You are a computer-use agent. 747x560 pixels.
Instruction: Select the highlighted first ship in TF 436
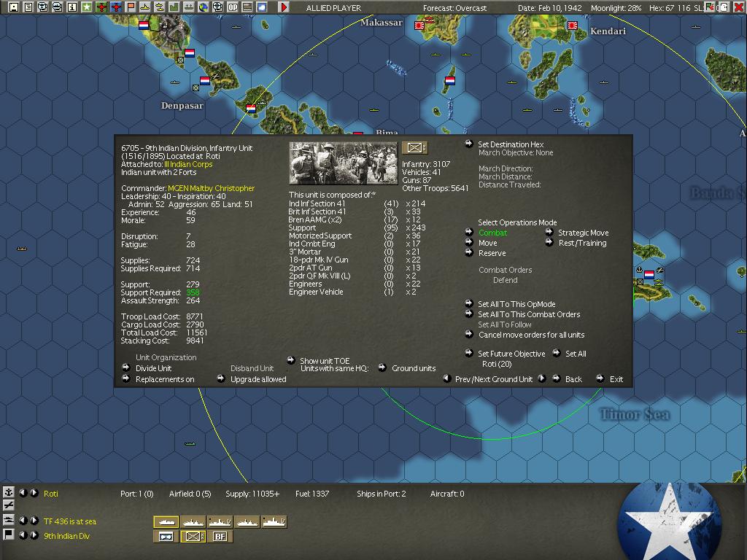pyautogui.click(x=166, y=522)
